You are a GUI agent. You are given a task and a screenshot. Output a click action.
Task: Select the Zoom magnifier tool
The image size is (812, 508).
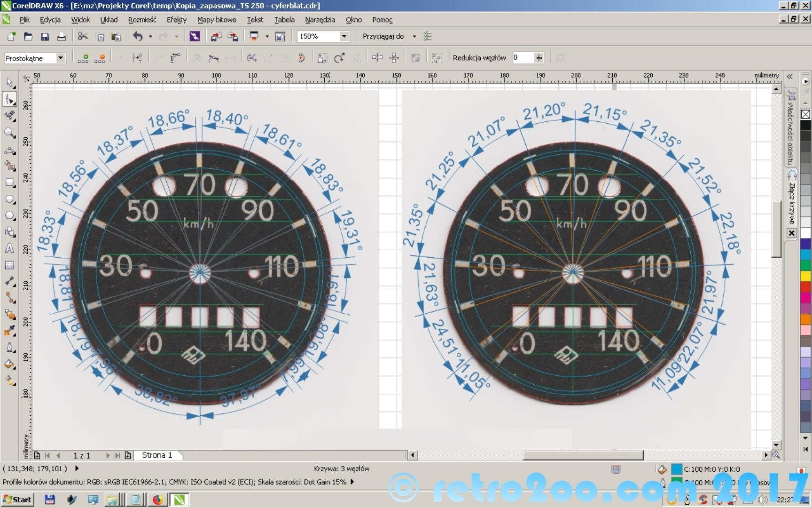[9, 133]
